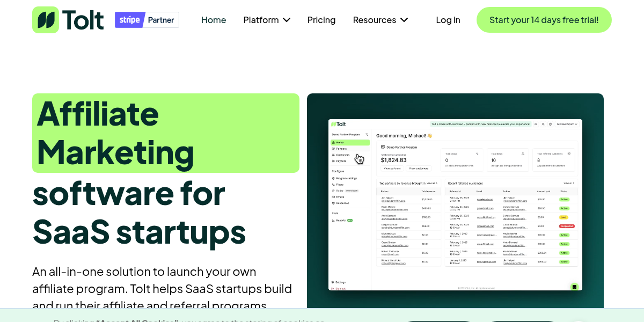The height and width of the screenshot is (322, 644).
Task: Open the Pricing page from navigation
Action: click(321, 20)
